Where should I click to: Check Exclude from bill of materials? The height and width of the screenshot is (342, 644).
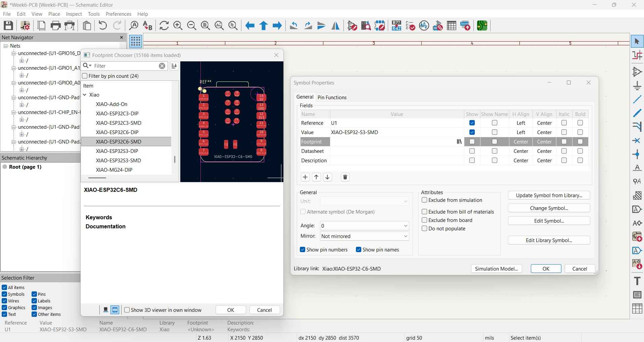tap(424, 212)
